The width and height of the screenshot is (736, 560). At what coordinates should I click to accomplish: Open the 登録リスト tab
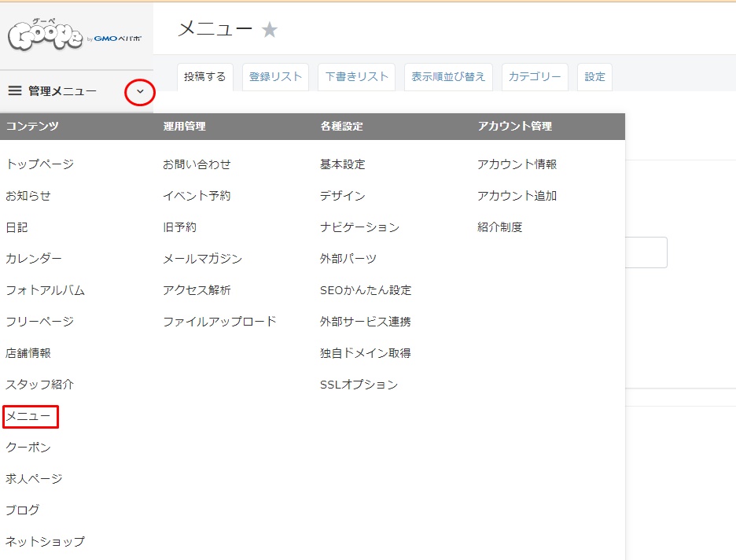click(275, 76)
